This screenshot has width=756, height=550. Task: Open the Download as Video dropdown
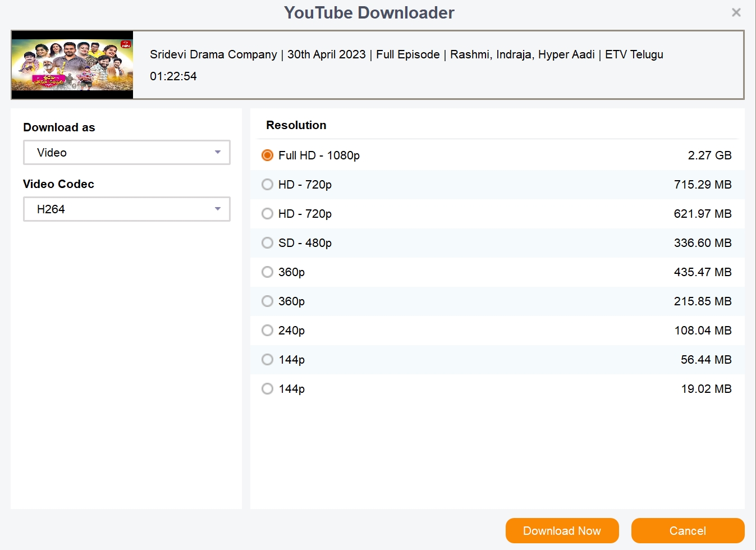tap(127, 153)
